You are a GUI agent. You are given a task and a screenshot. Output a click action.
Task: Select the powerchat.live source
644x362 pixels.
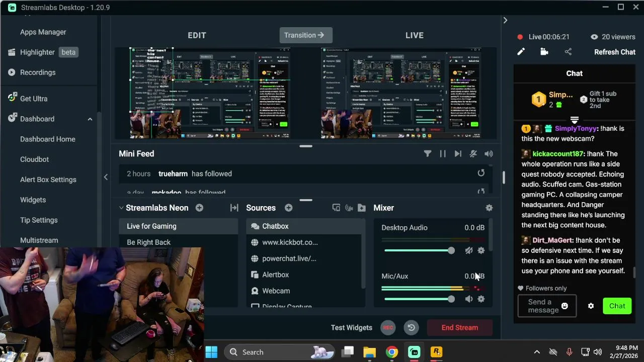click(304, 258)
